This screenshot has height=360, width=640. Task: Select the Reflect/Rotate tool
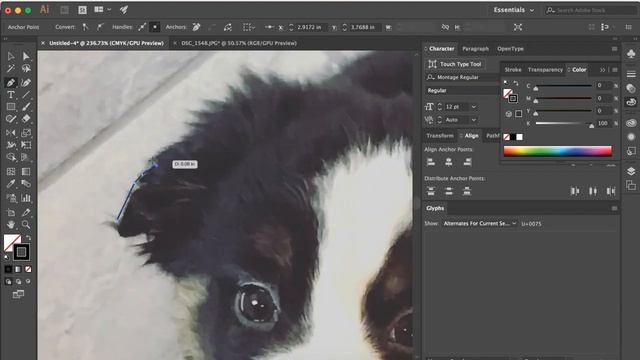click(x=11, y=133)
